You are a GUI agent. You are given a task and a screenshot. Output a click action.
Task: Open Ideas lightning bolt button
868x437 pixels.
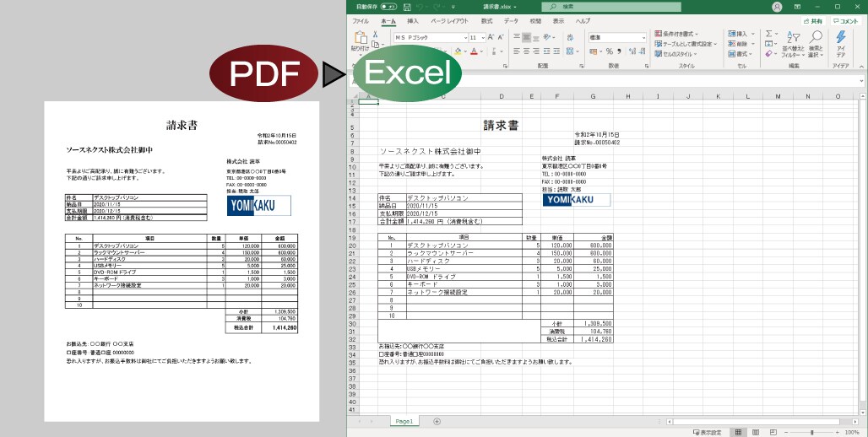click(840, 43)
